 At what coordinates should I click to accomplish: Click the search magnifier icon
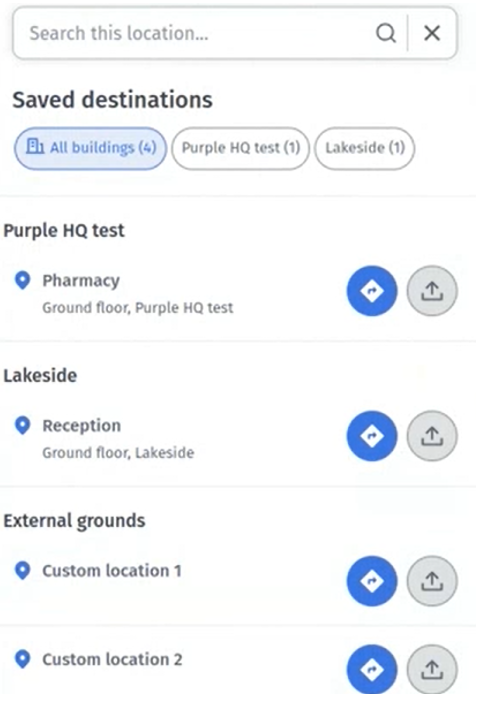coord(386,33)
